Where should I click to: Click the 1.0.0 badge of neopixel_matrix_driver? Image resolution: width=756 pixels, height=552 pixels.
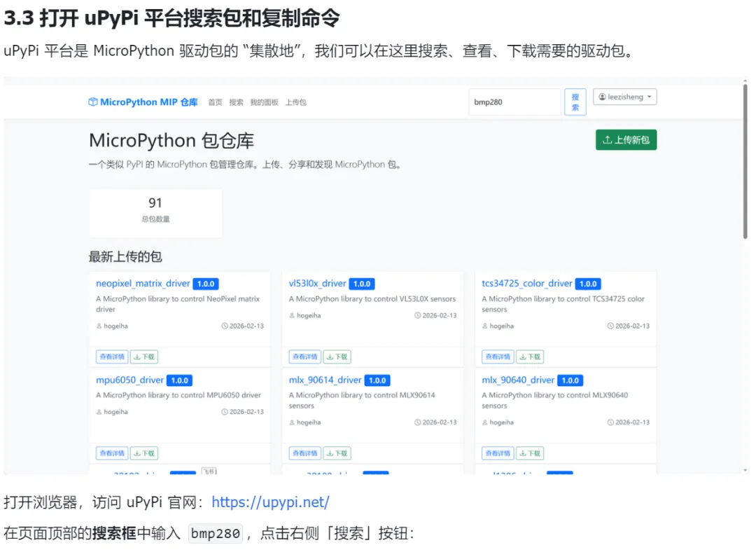coord(206,284)
